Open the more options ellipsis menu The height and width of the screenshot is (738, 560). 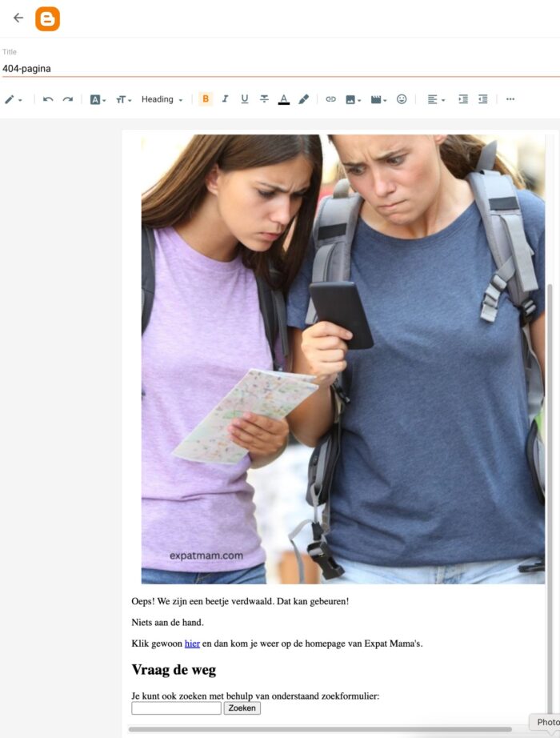(x=510, y=99)
